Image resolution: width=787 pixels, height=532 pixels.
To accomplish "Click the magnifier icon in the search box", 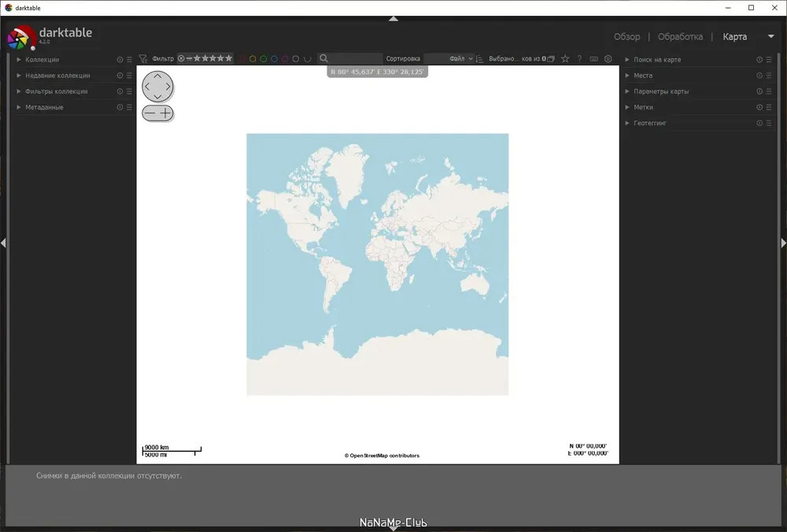I will [x=323, y=59].
